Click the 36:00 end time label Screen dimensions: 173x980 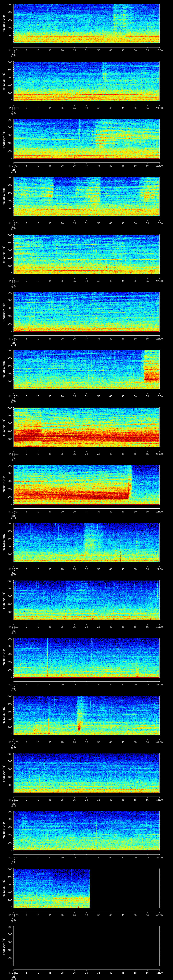159,972
